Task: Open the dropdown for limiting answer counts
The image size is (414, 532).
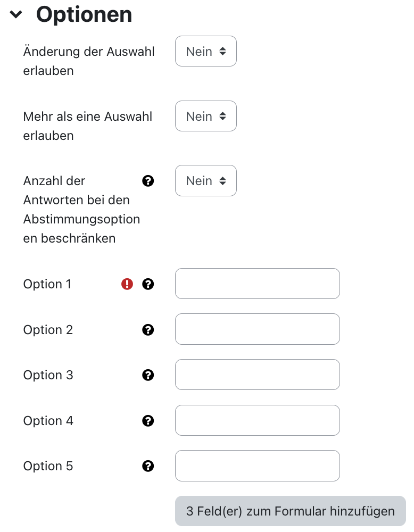Action: [x=206, y=180]
